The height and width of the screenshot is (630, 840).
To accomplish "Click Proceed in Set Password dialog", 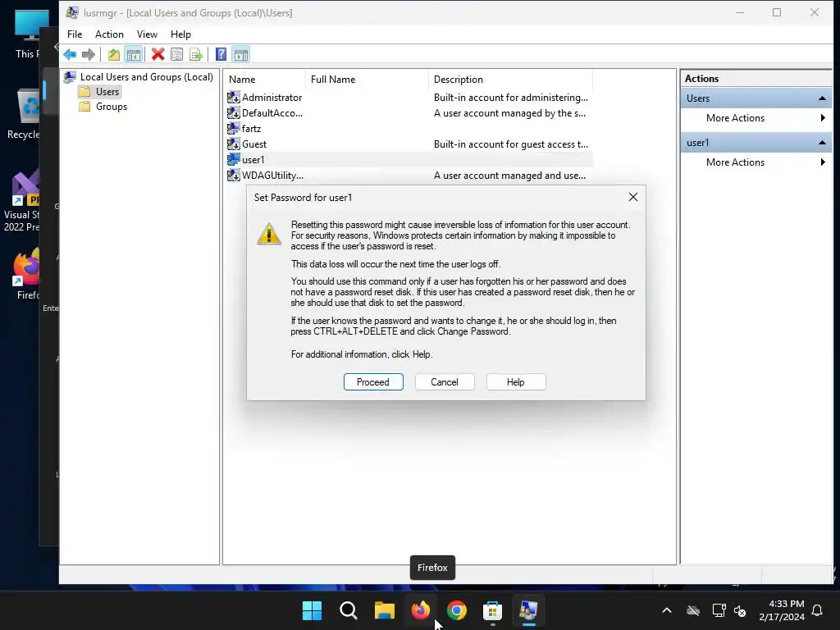I will coord(373,382).
